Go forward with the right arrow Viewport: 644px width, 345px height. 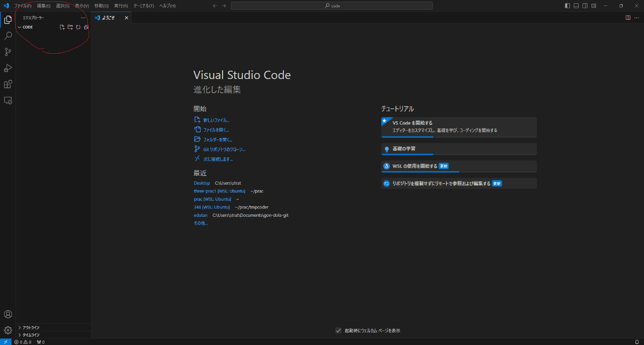(224, 6)
